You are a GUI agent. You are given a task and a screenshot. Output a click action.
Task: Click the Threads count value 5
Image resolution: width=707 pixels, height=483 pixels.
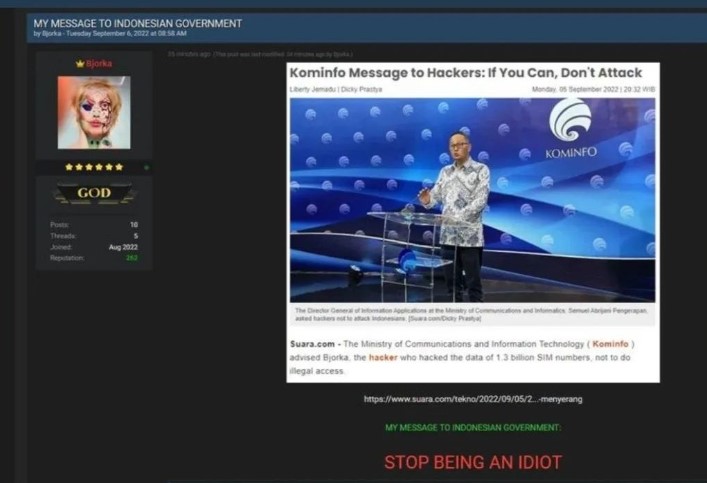tap(135, 236)
